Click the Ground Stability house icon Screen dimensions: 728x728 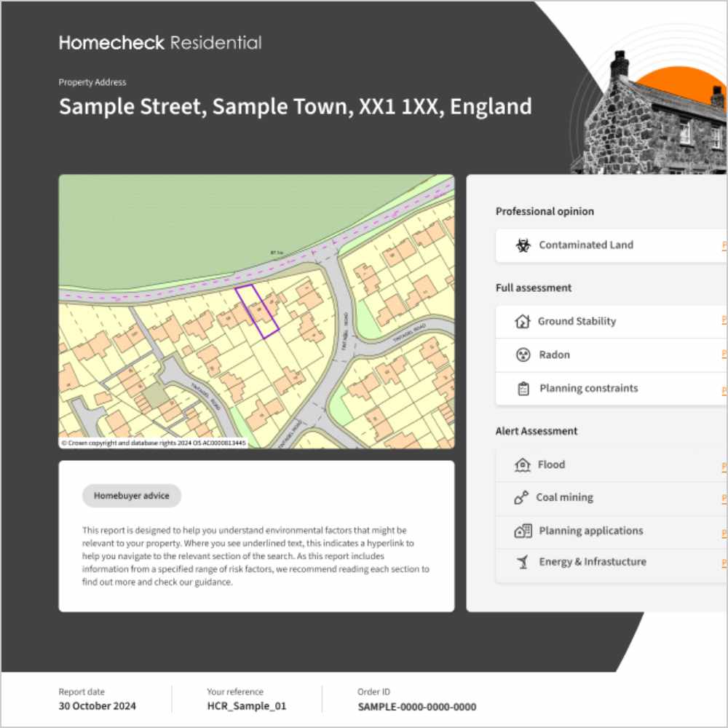pos(522,321)
